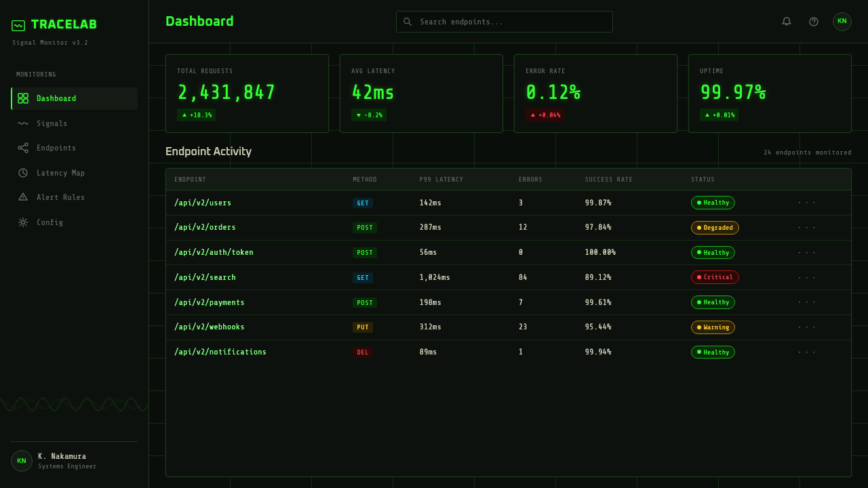The width and height of the screenshot is (868, 488).
Task: Click the DEL method tag
Action: tap(363, 352)
